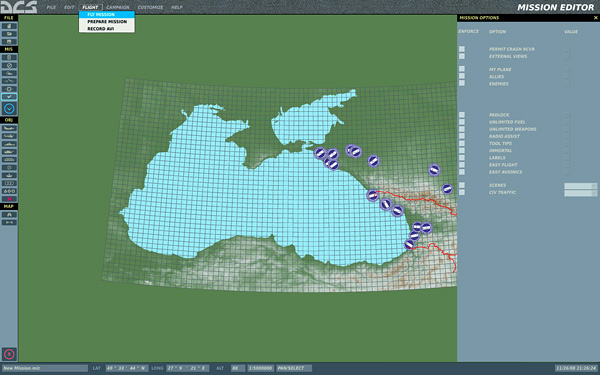
Task: Enforce the Padlock option
Action: (x=462, y=115)
